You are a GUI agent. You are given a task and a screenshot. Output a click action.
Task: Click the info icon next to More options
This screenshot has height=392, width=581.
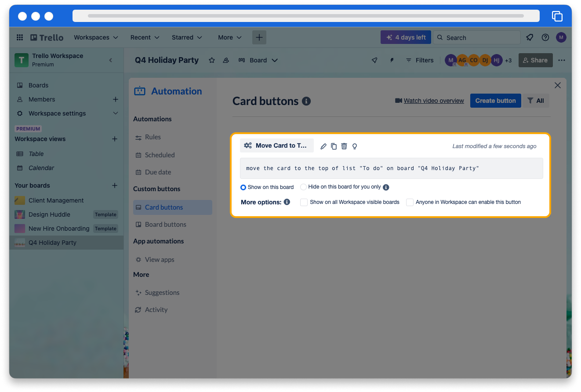(x=287, y=202)
